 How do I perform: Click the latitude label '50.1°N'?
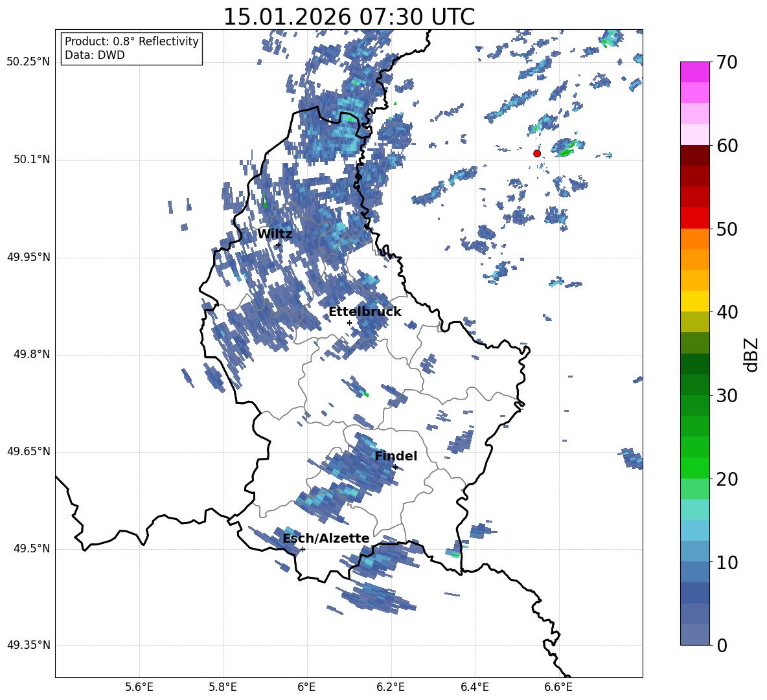32,160
